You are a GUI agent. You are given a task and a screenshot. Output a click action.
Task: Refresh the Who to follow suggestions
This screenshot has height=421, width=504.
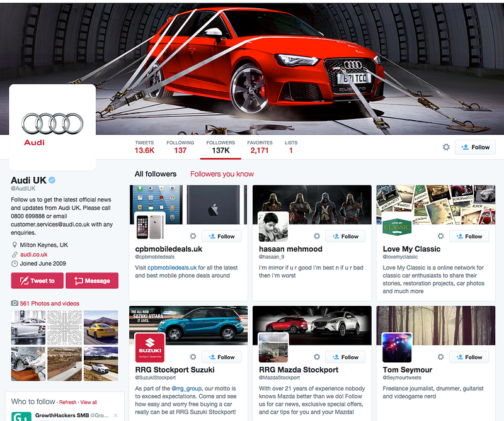[x=68, y=402]
